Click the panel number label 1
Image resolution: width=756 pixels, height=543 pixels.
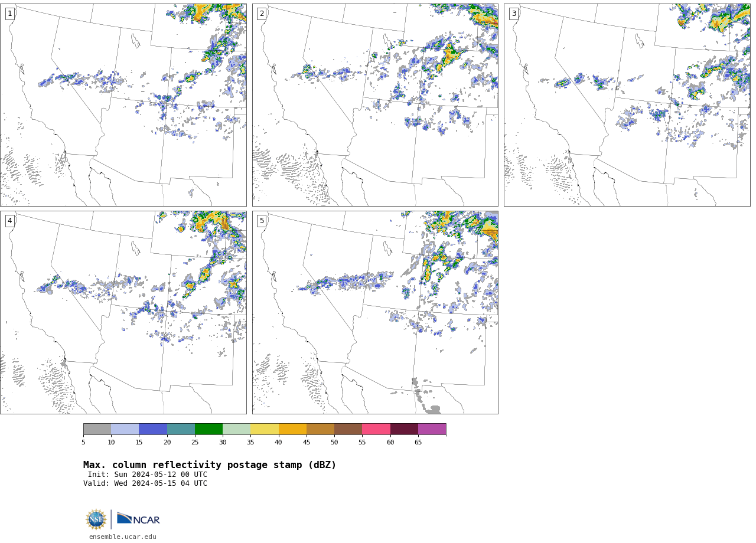(x=9, y=14)
